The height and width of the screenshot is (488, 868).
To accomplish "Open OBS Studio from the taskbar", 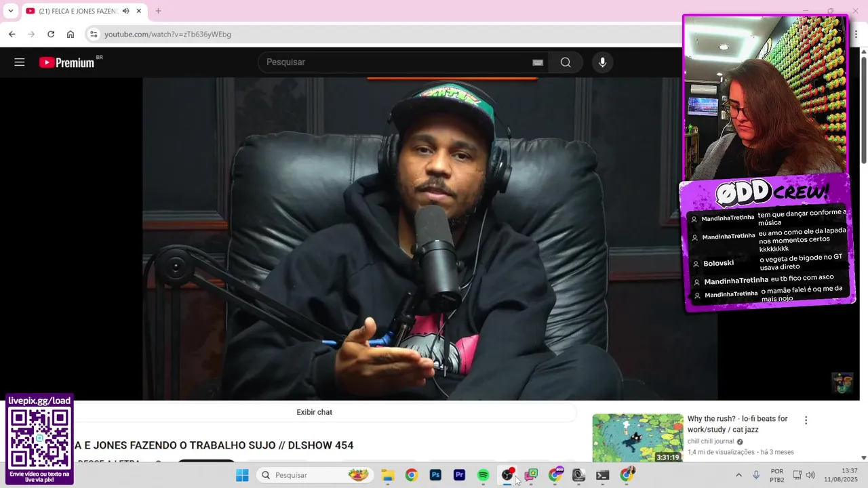I will (x=507, y=475).
